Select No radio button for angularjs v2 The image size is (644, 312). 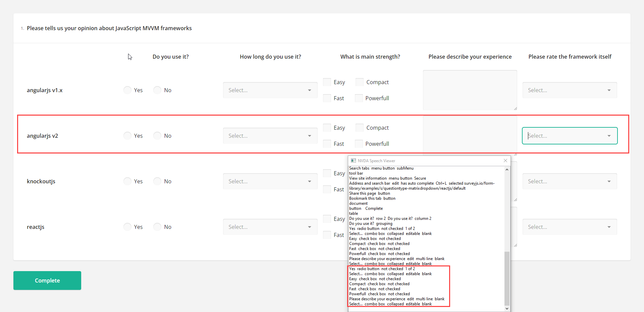click(157, 135)
